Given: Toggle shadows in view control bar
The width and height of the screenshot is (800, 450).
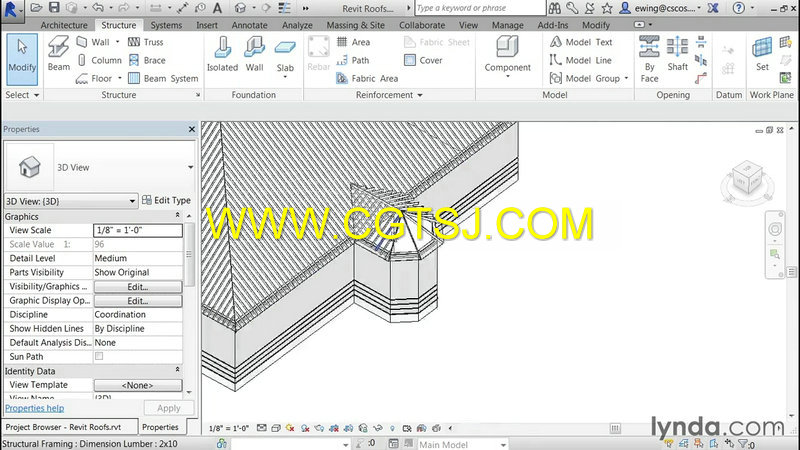Looking at the screenshot, I should coord(305,428).
